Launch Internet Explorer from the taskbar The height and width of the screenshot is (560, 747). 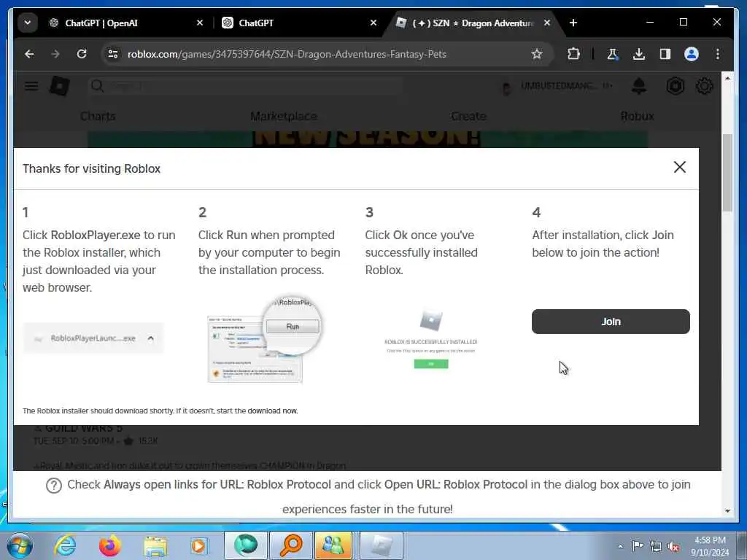point(64,545)
